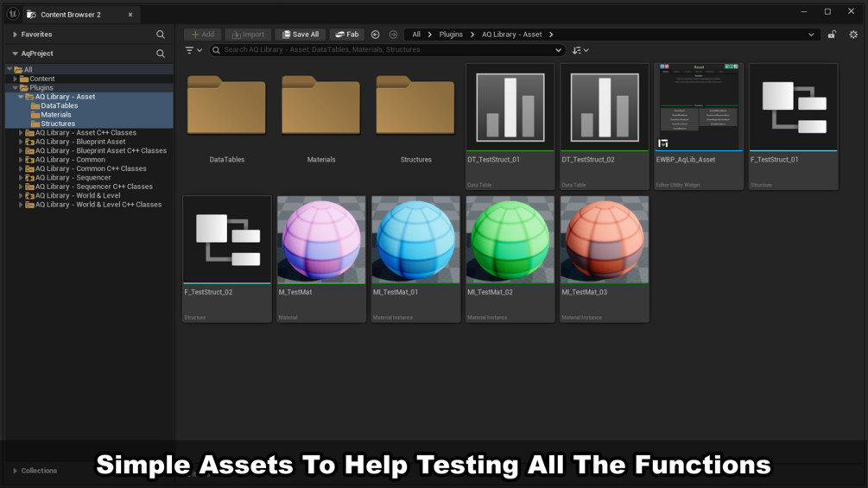Click the Import button

click(x=248, y=35)
